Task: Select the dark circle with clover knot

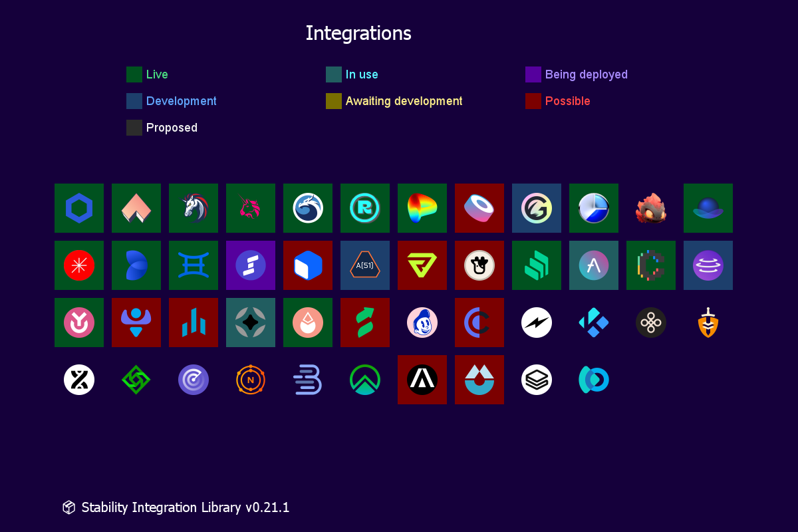Action: pyautogui.click(x=651, y=323)
